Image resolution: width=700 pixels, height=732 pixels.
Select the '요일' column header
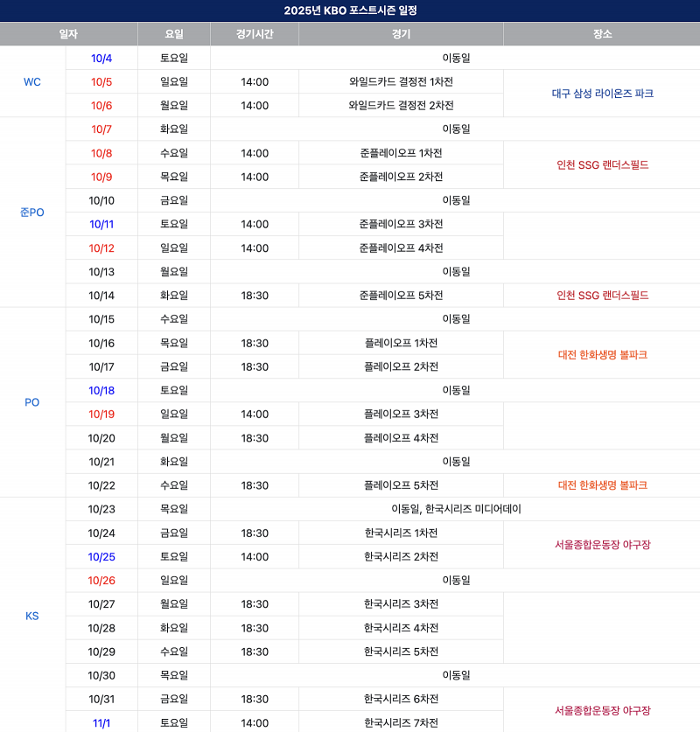[174, 34]
